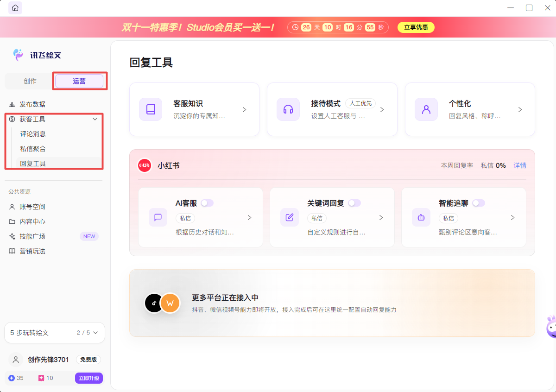The image size is (556, 392).
Task: Click the 小红书 red logo icon
Action: 145,165
